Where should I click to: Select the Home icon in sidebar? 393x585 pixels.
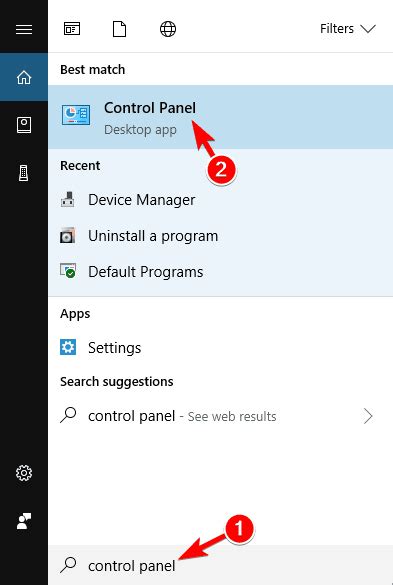point(24,77)
